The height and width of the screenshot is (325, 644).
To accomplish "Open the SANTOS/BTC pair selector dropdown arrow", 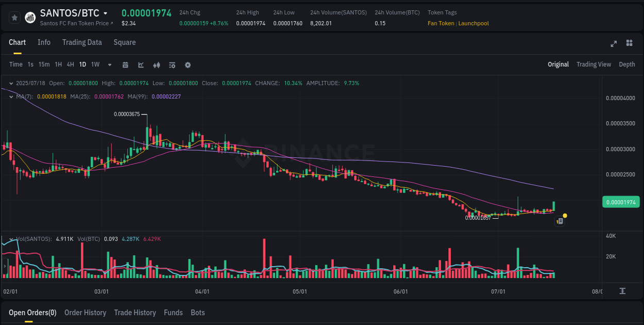I will point(106,13).
